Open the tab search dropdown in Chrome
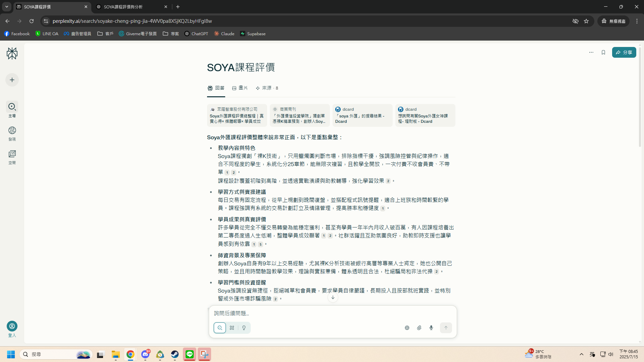 [x=7, y=7]
